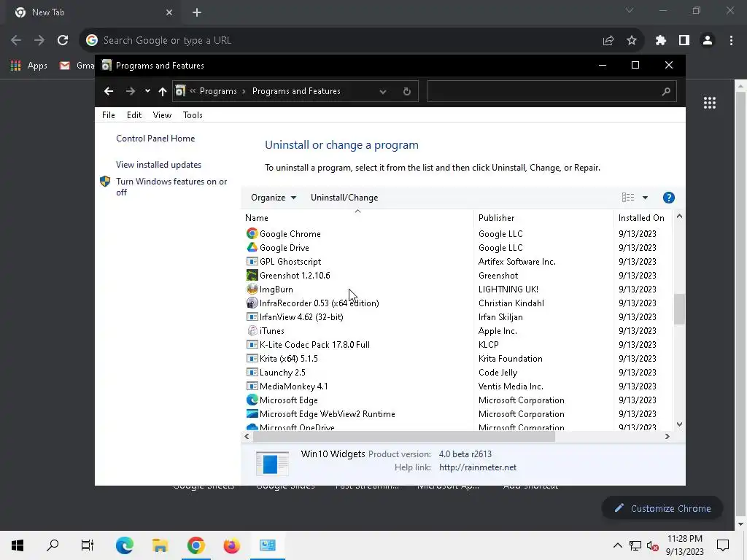Open Firefox from the taskbar
747x560 pixels.
[x=231, y=545]
